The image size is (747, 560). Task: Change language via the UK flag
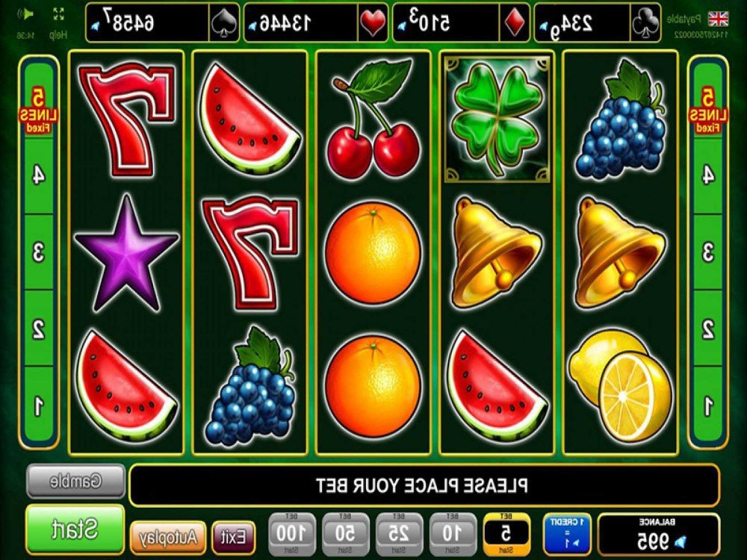tap(718, 19)
